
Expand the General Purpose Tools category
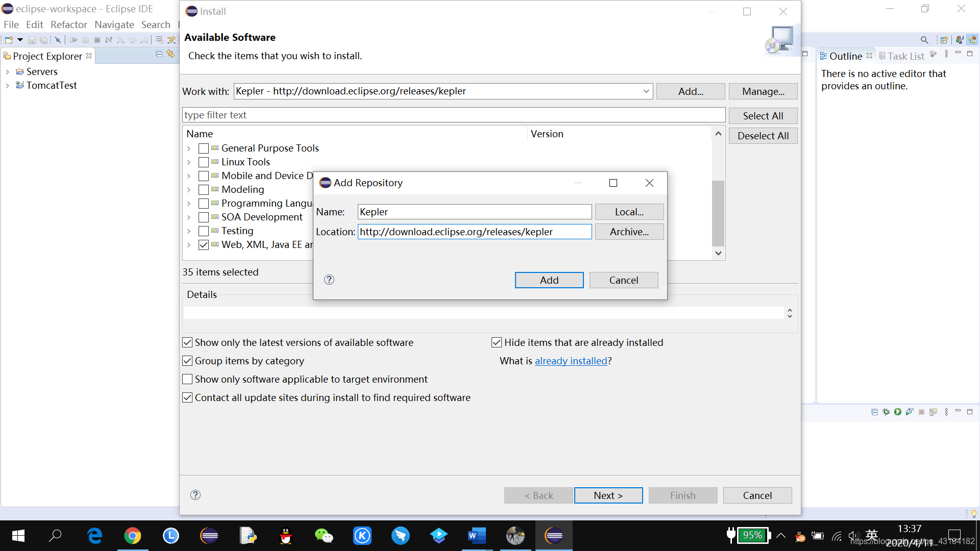[189, 148]
